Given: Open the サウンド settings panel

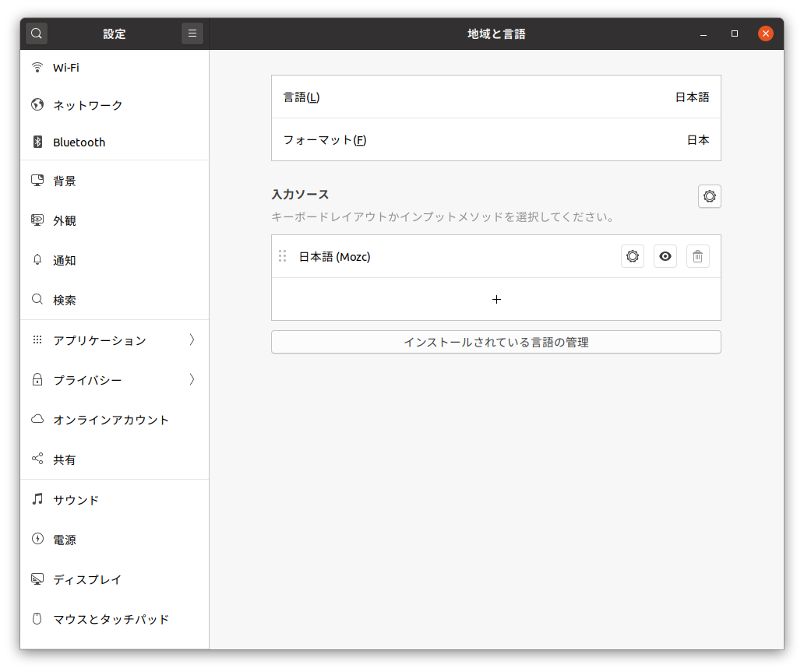Looking at the screenshot, I should (x=76, y=500).
